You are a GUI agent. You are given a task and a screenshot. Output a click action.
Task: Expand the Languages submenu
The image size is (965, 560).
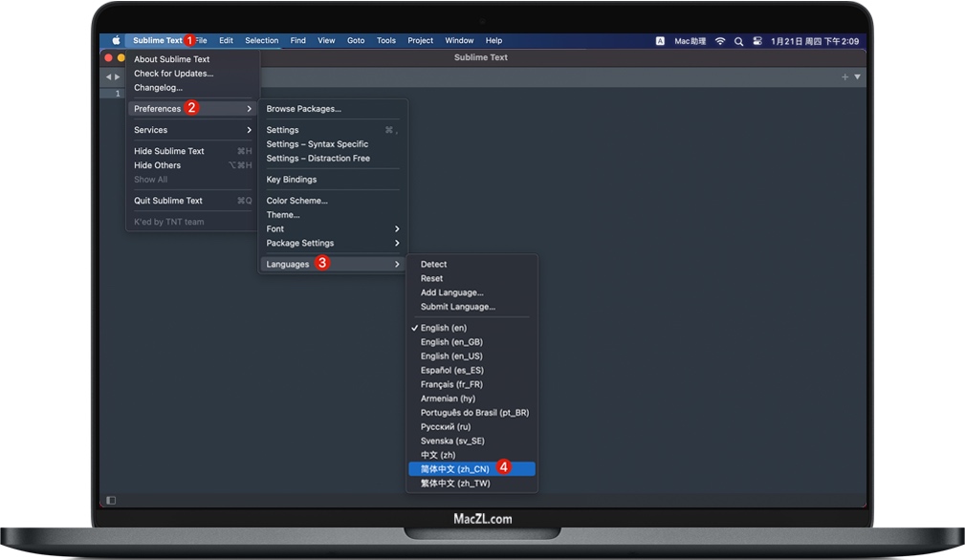[x=332, y=265]
